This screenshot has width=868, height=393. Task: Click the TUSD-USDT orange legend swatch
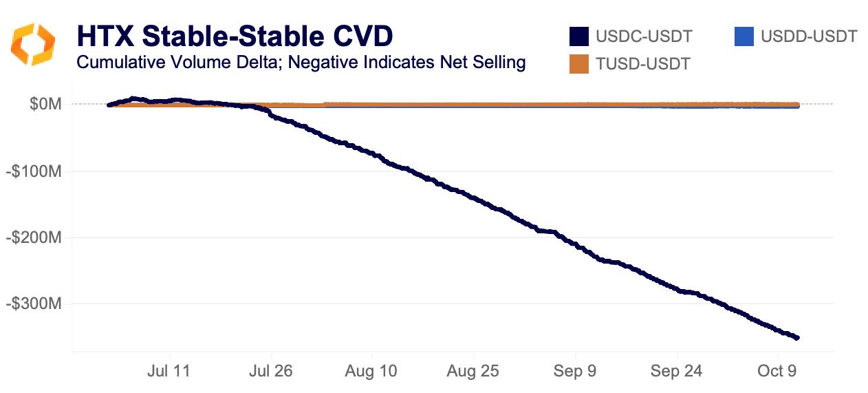pyautogui.click(x=579, y=64)
